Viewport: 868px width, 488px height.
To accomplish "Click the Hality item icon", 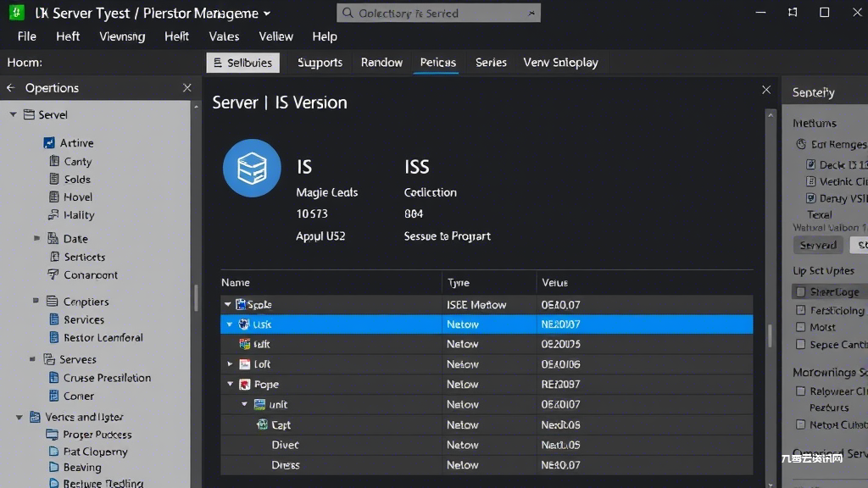I will [x=53, y=214].
